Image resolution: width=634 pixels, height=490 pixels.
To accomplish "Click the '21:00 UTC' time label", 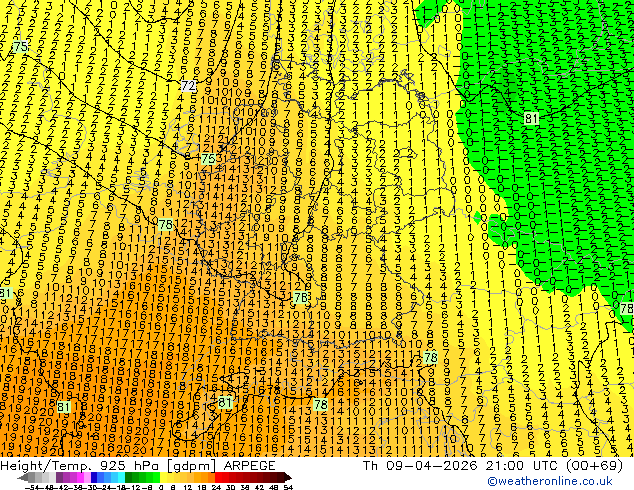I will 523,465.
